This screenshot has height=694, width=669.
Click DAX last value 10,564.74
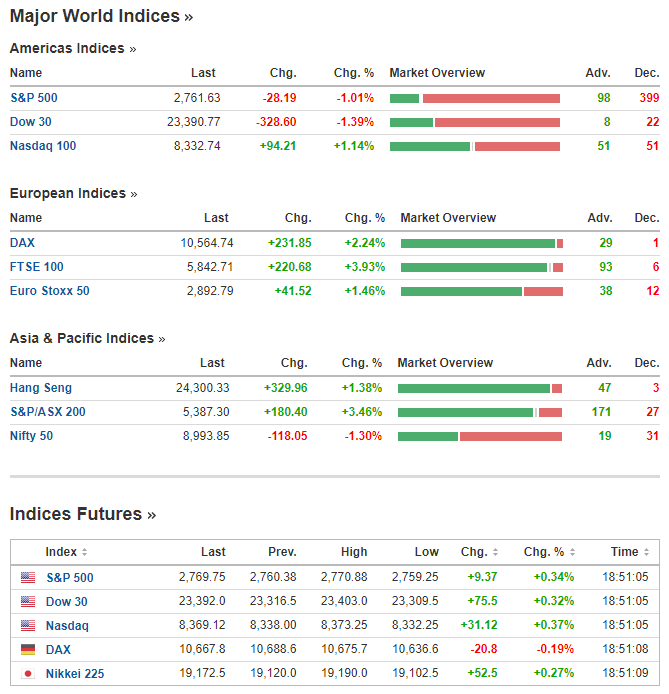tap(207, 243)
